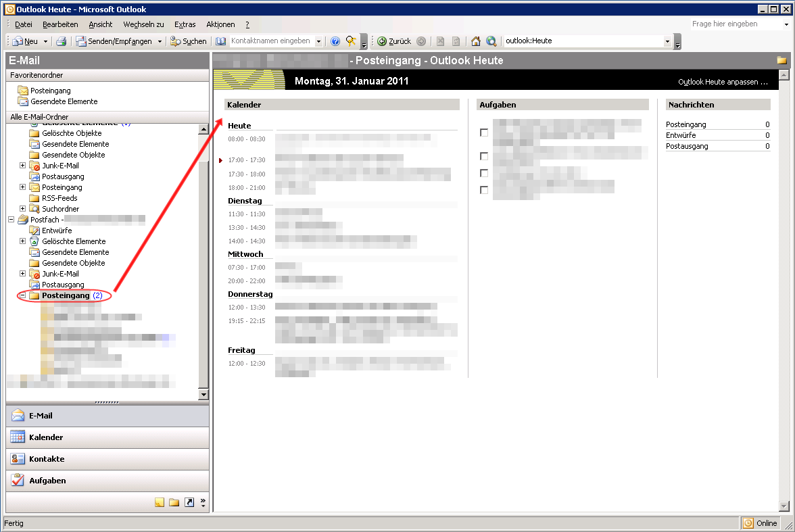Open the Kontaktnamen eingeben dropdown arrow

(x=318, y=42)
